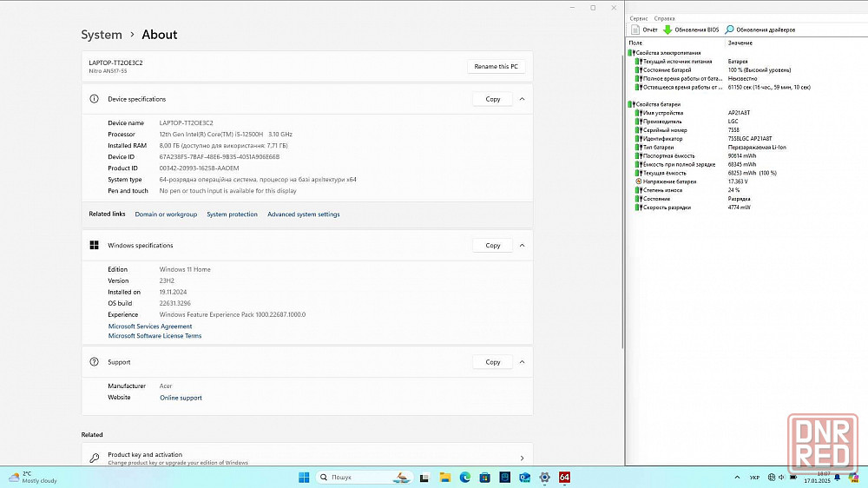Click the УКР language indicator

click(x=754, y=478)
